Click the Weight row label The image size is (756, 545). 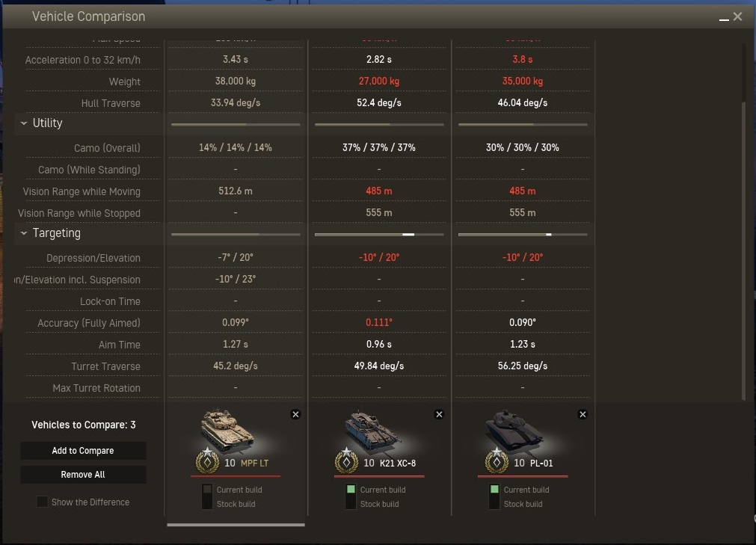pyautogui.click(x=124, y=82)
